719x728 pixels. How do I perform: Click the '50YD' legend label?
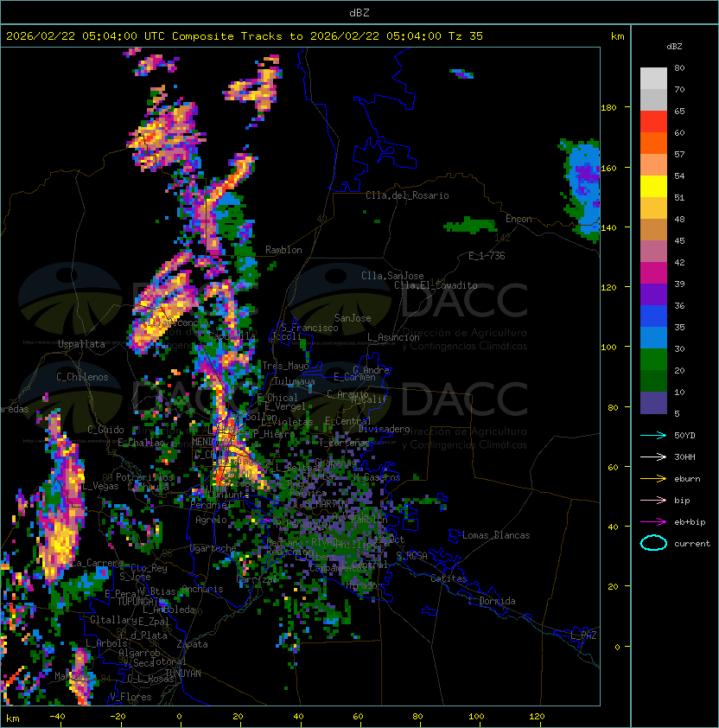coord(684,435)
